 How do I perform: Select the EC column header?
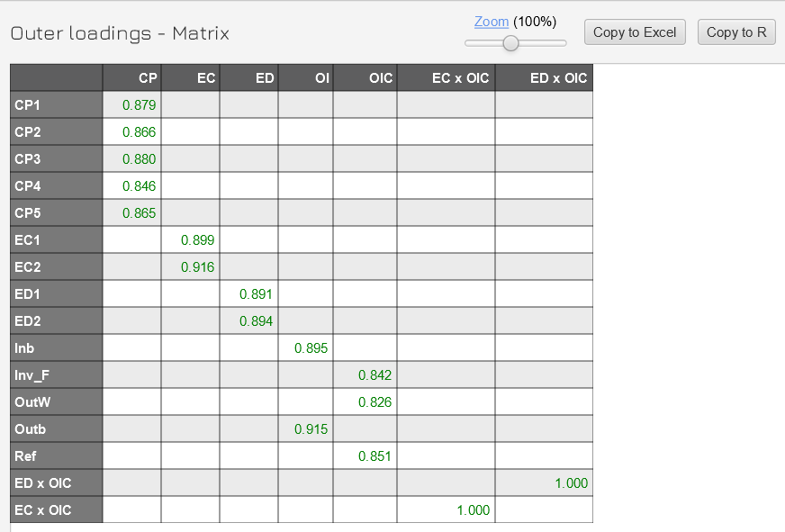(190, 78)
